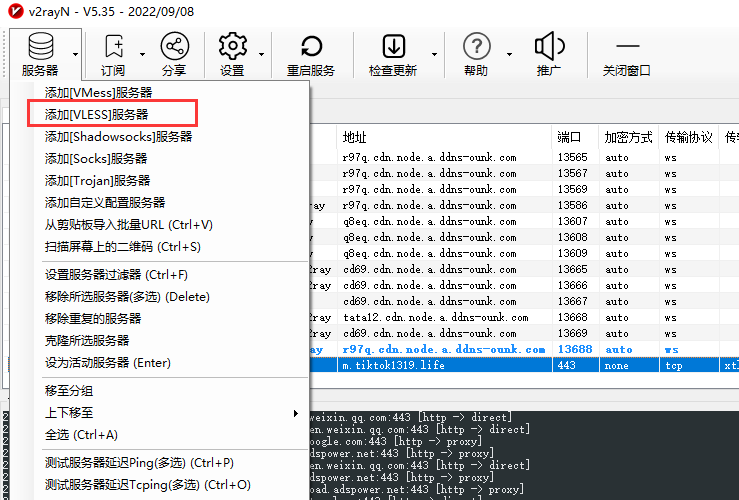Select 添加[VLESS]服务器 menu item
Viewport: 739px width, 500px height.
click(97, 114)
